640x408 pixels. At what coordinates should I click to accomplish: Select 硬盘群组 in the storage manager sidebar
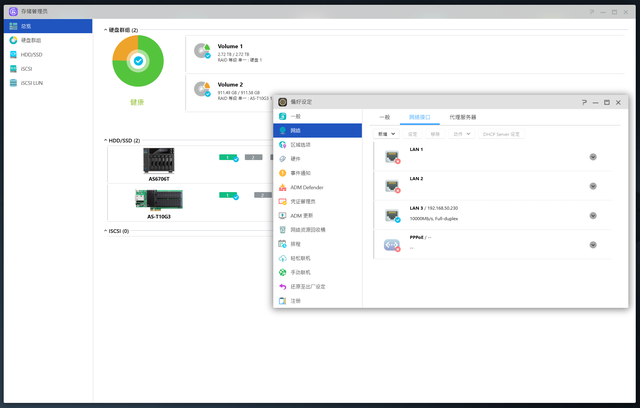[32, 40]
